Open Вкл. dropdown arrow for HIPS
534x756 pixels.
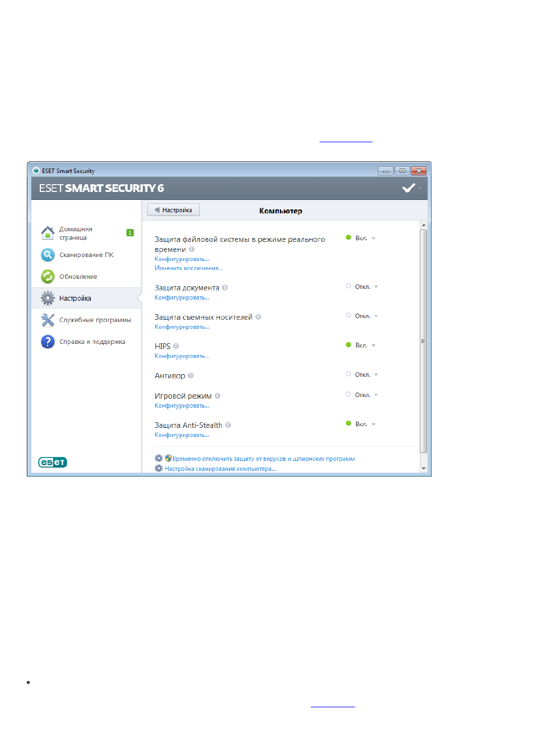pyautogui.click(x=374, y=346)
